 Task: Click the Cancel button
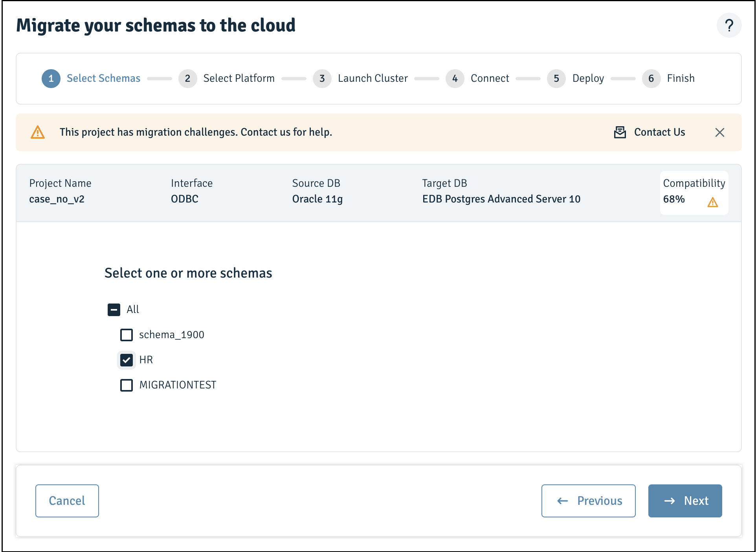point(67,501)
